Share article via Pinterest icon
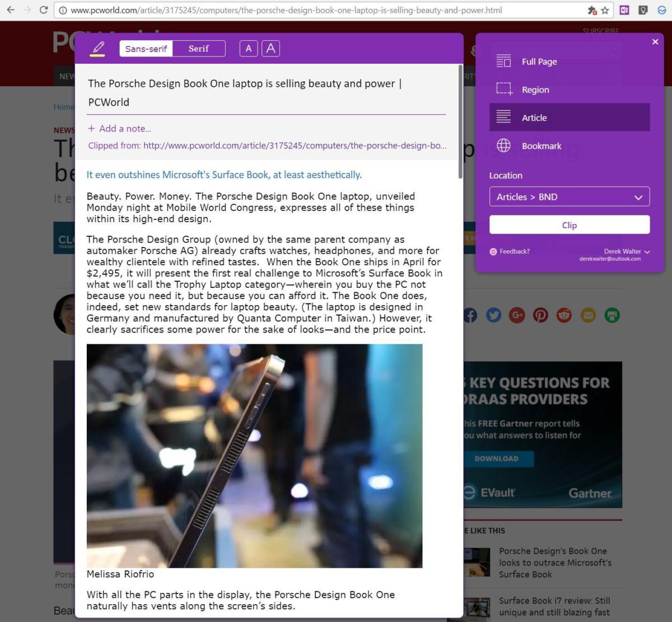The width and height of the screenshot is (672, 622). pos(540,315)
